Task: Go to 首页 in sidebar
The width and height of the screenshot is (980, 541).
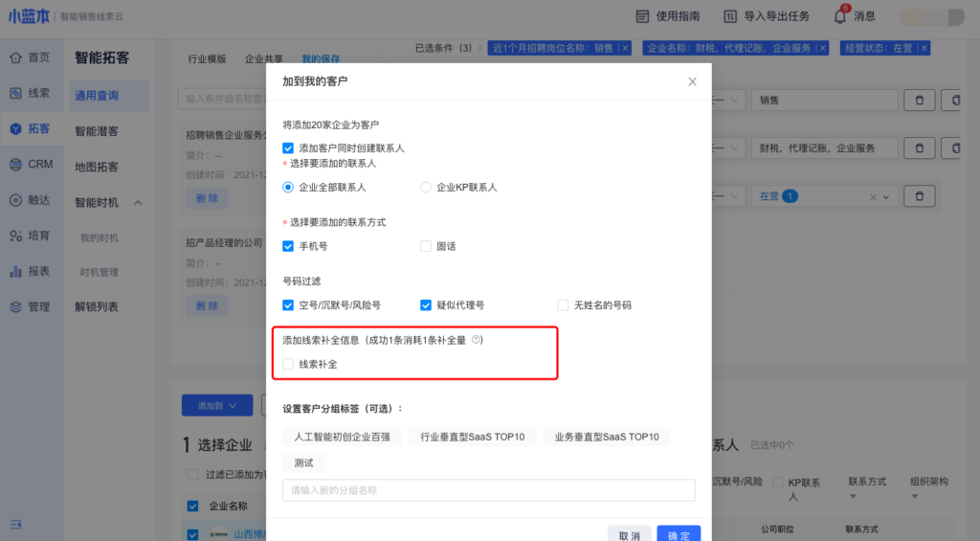Action: tap(29, 57)
